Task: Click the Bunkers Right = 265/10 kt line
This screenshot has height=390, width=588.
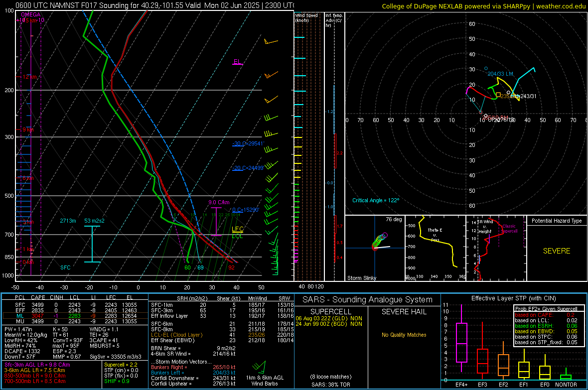Action: coord(193,367)
